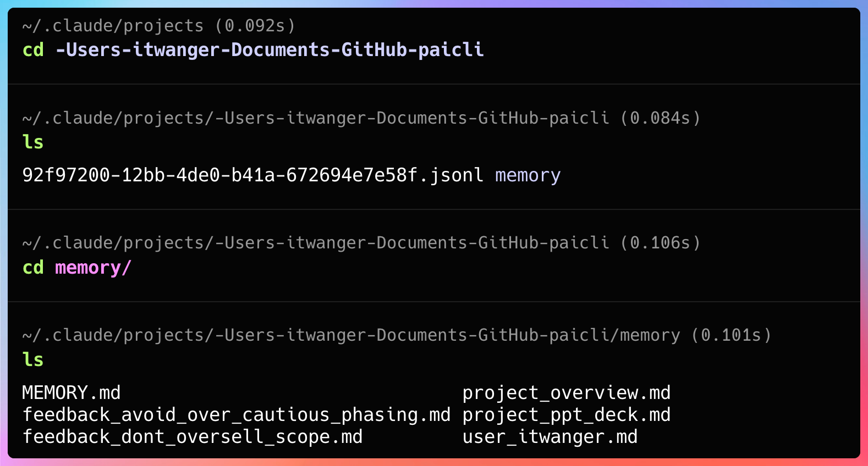Select the -Users-itwanger-Documents-GitHub-paicli cd argument
Viewport: 868px width, 466px height.
[x=270, y=50]
